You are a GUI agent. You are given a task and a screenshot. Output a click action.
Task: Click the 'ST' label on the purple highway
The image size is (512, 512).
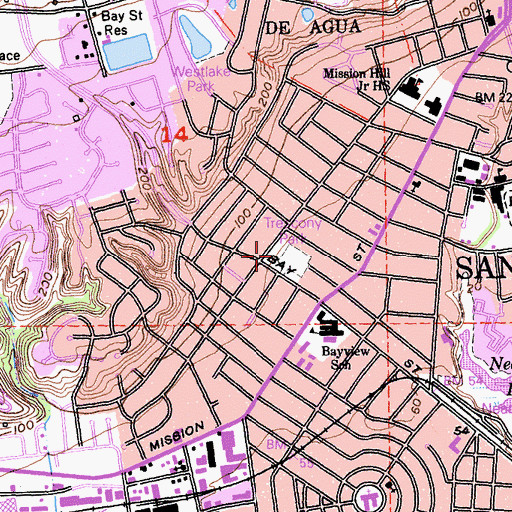[359, 252]
